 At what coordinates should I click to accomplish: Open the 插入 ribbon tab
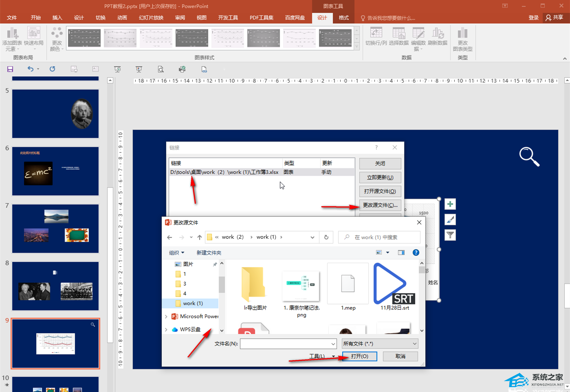coord(57,18)
